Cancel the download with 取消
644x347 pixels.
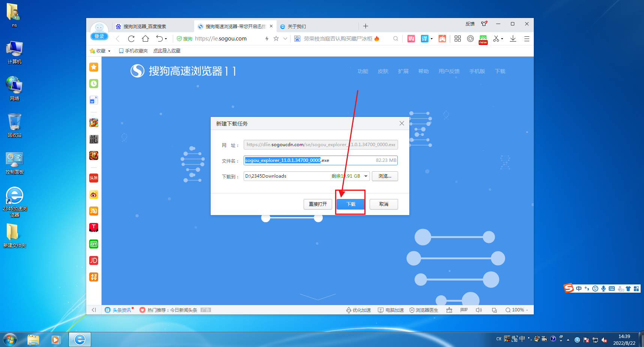tap(384, 204)
